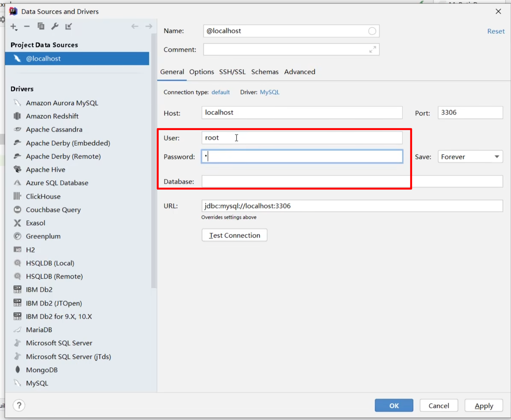Switch to the Options tab

[x=202, y=72]
